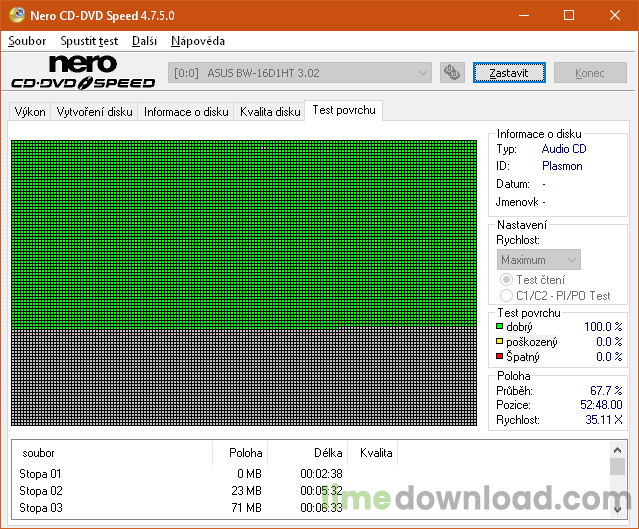Click the '100.0 %' good sectors value
This screenshot has height=529, width=639.
603,326
